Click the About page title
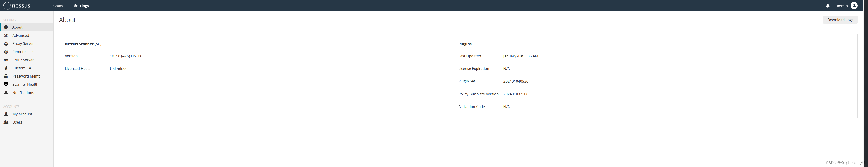 (x=67, y=20)
